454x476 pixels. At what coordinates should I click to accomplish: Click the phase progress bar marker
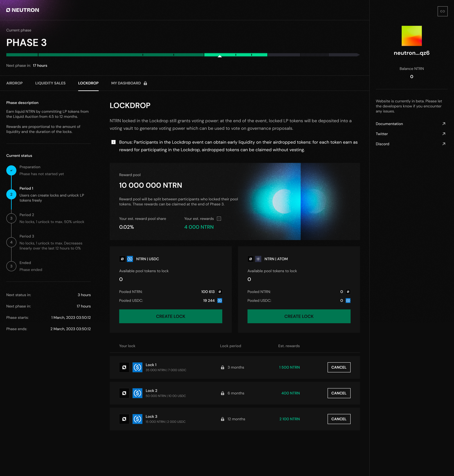coord(220,56)
